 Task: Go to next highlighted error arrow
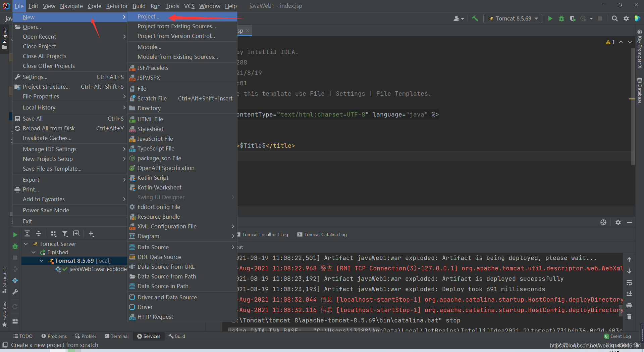(630, 42)
